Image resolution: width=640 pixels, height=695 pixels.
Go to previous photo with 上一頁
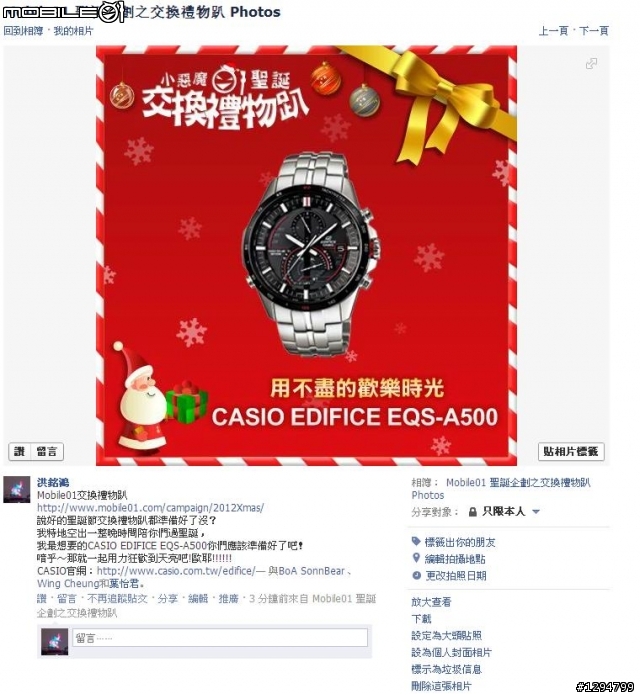[x=553, y=31]
